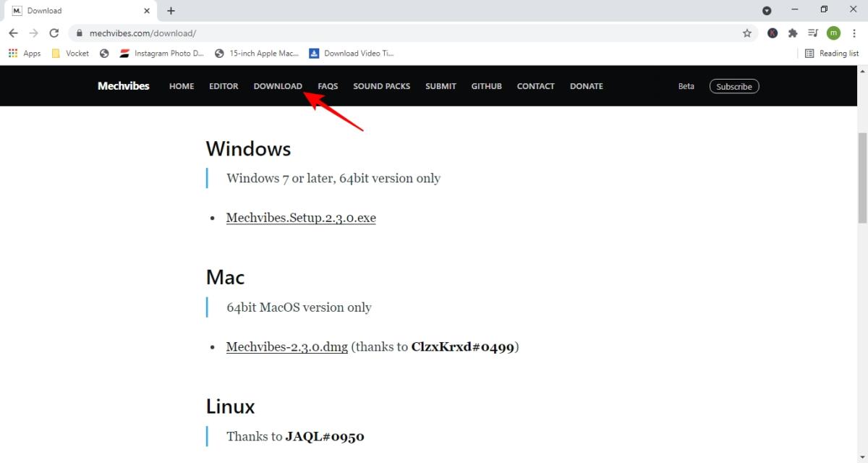Click the address bar URL field
This screenshot has width=868, height=463.
point(413,33)
